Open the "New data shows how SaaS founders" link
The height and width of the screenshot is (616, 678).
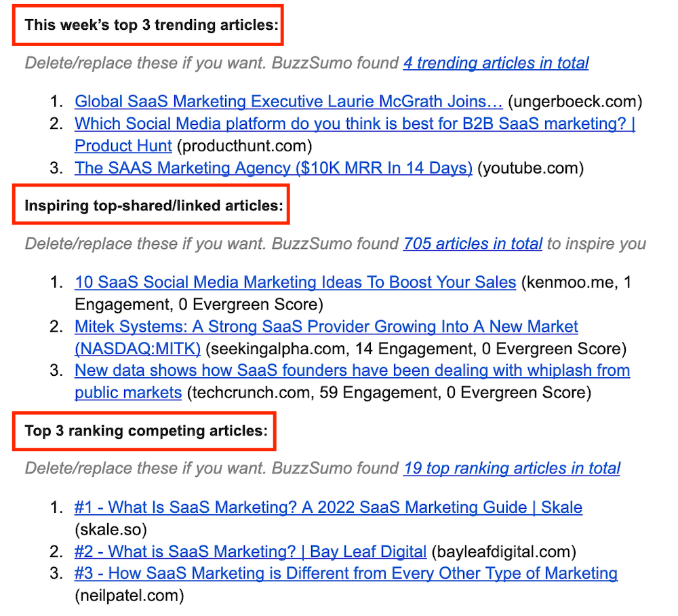pyautogui.click(x=352, y=371)
